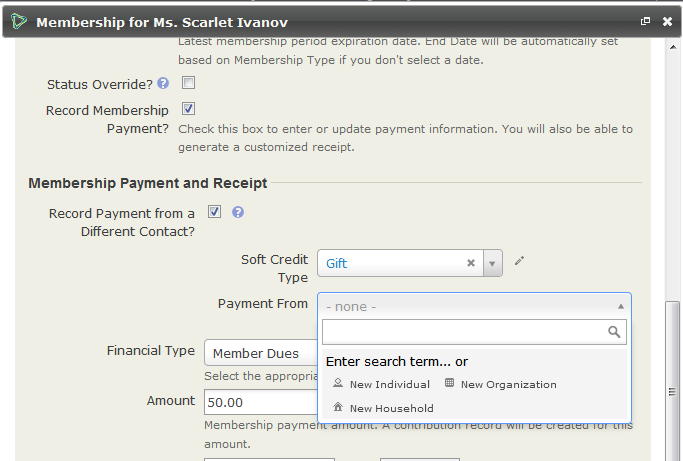Clear the Gift soft credit type selection

click(x=471, y=264)
